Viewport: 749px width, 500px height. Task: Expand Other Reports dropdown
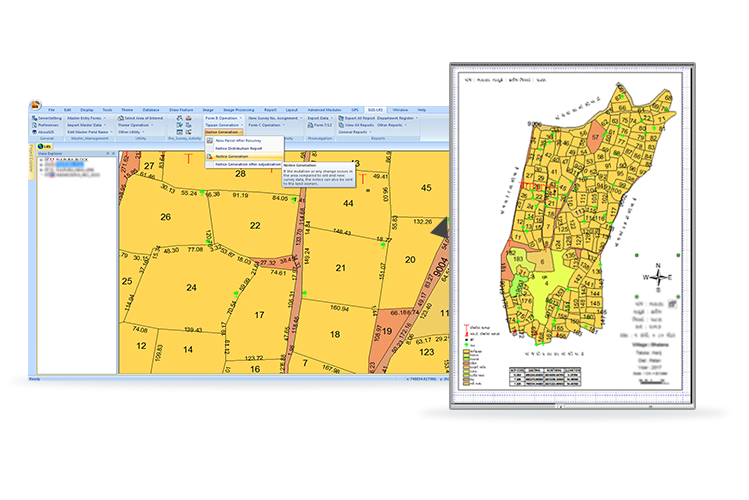pyautogui.click(x=392, y=125)
